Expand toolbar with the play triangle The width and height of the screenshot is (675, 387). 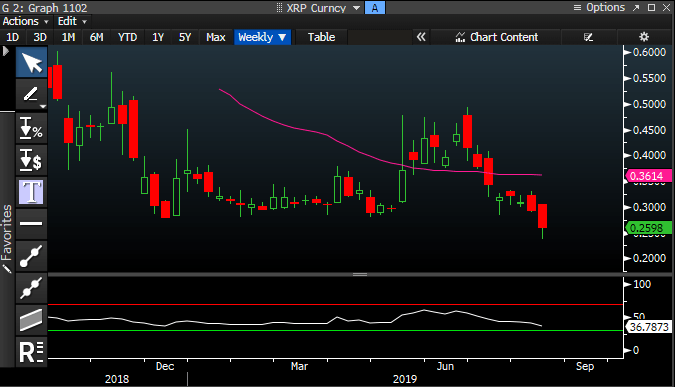(6, 51)
